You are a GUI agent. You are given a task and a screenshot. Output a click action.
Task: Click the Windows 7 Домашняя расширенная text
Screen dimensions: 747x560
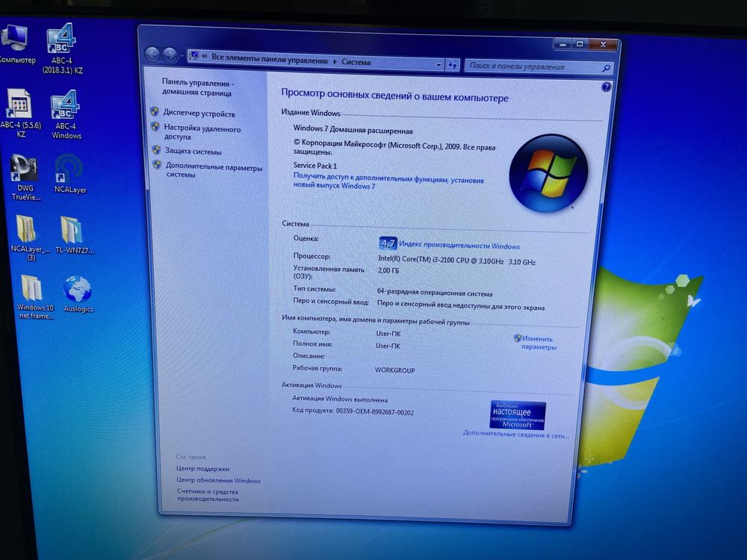click(x=353, y=129)
